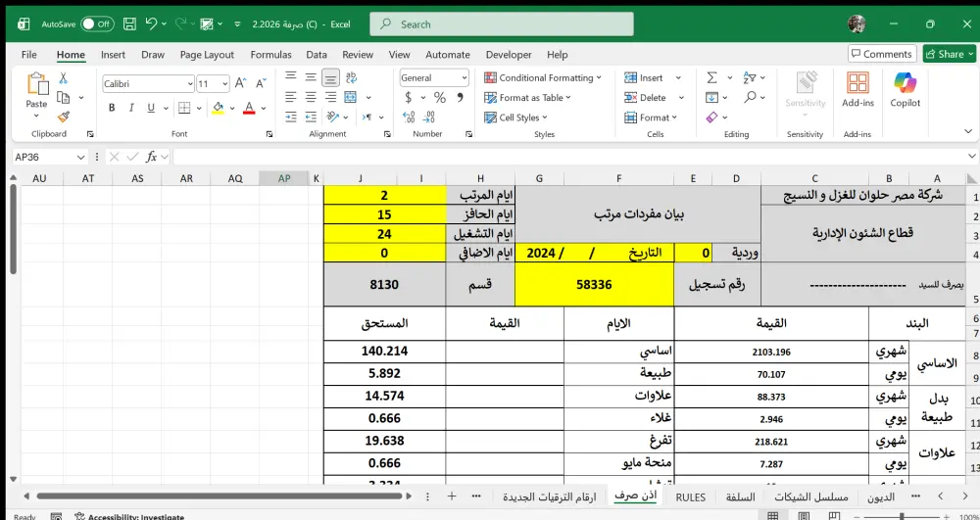The width and height of the screenshot is (980, 520).
Task: Open the General number format dropdown
Action: coord(465,78)
